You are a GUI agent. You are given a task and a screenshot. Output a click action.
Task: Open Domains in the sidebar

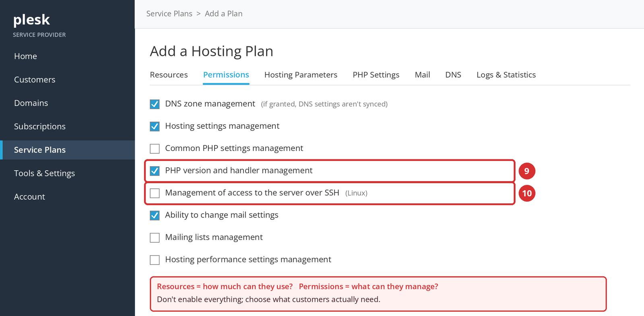67,103
